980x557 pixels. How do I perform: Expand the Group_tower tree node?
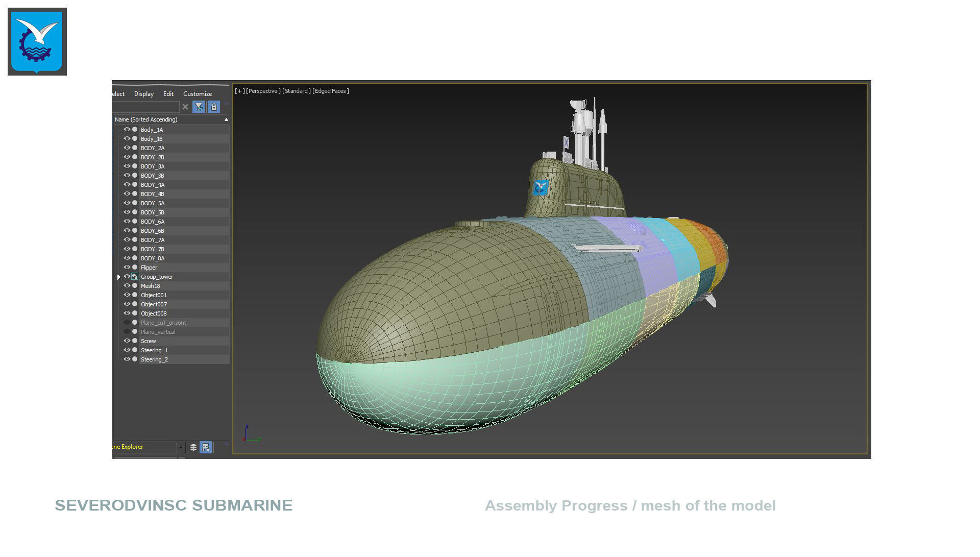119,277
